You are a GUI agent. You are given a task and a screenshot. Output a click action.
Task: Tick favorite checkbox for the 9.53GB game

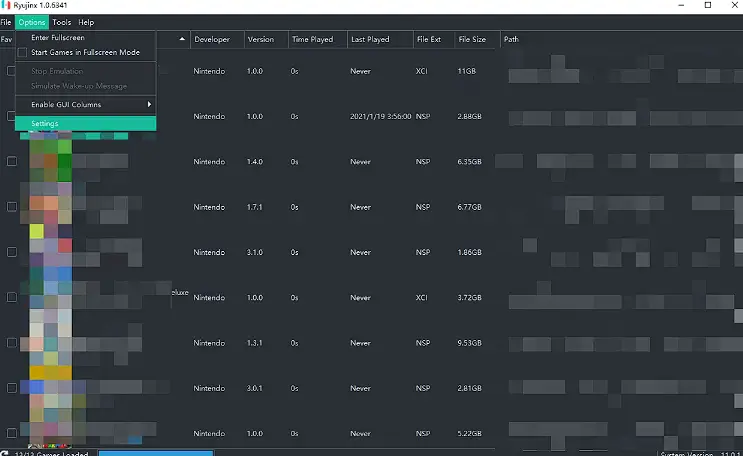click(12, 343)
